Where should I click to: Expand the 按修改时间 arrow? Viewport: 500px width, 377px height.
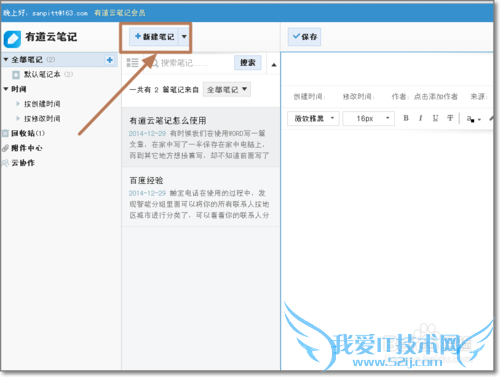point(18,118)
